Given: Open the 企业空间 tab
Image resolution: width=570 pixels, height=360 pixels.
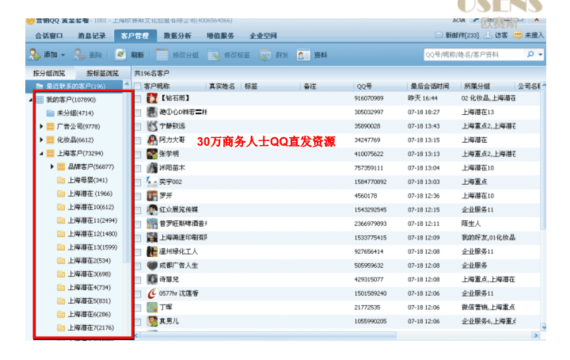Looking at the screenshot, I should [263, 36].
